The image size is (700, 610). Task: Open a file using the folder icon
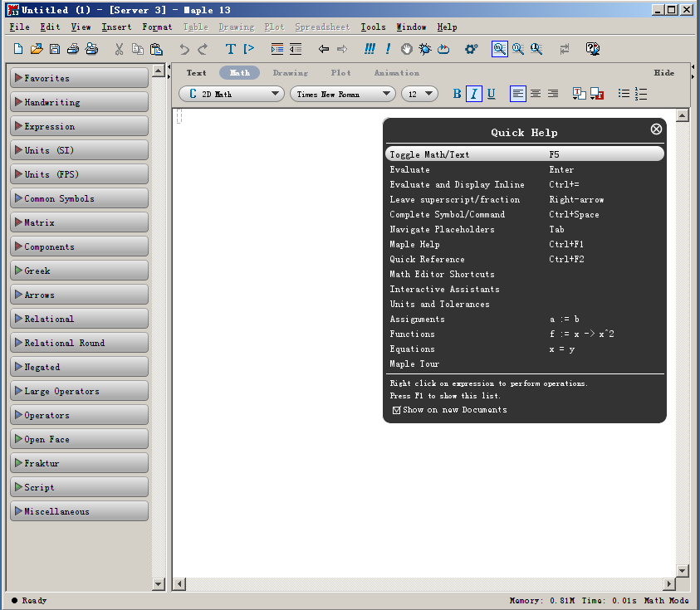point(37,49)
